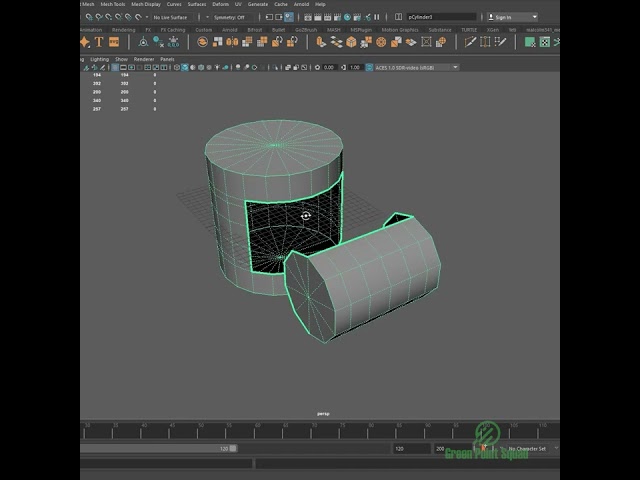Open the Cache menu
This screenshot has height=480, width=640.
click(281, 4)
